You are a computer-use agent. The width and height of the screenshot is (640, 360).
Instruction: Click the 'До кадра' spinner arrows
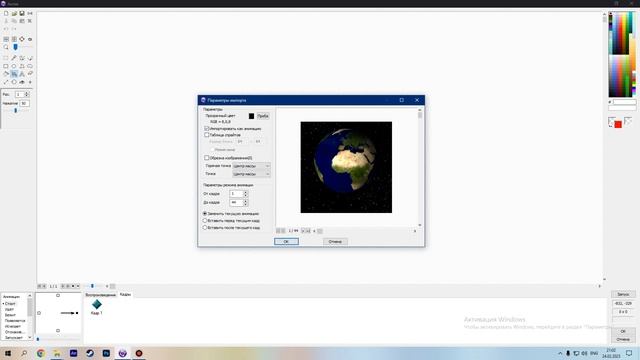click(245, 202)
